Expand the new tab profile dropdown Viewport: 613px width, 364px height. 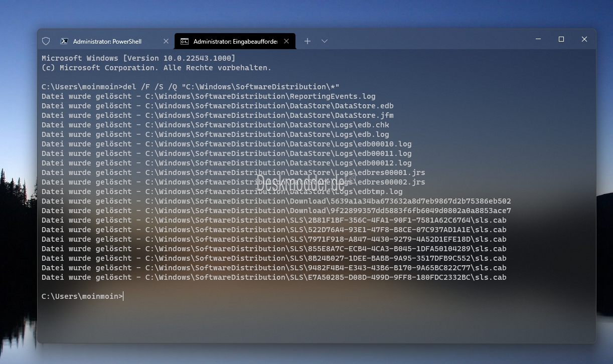point(325,41)
